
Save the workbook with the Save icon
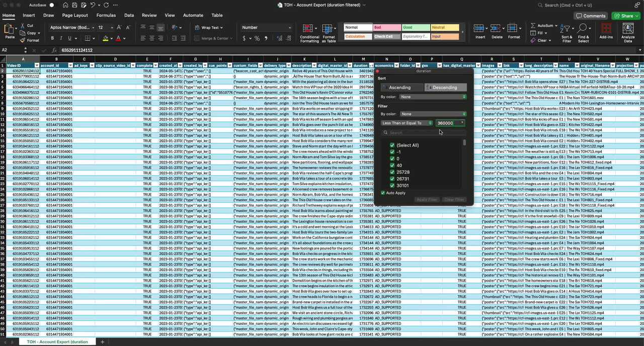pos(74,5)
